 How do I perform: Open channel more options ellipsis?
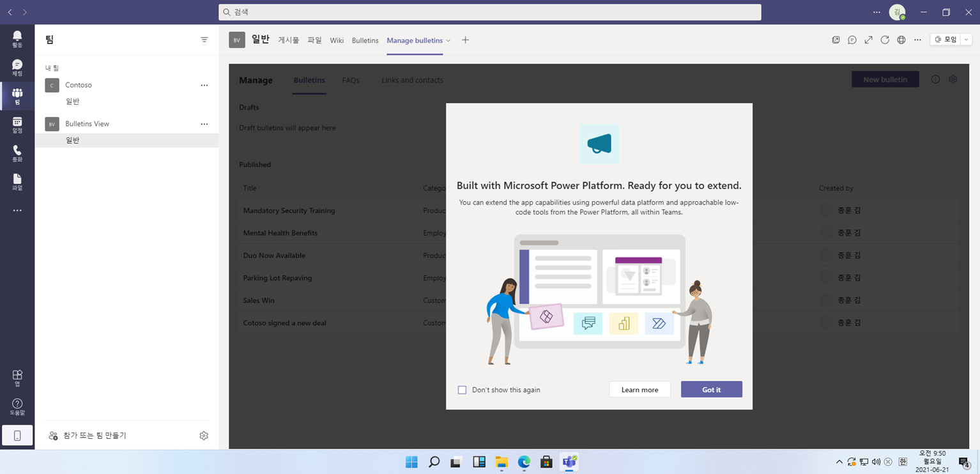point(917,40)
